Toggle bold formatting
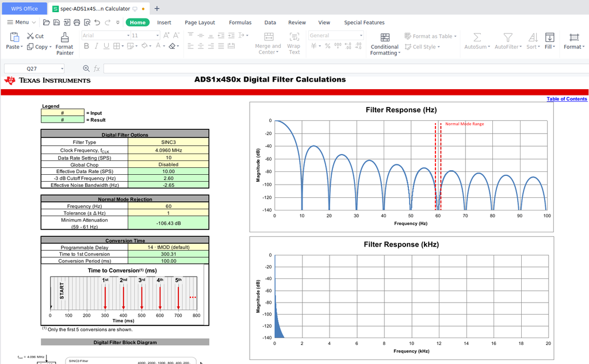This screenshot has width=589, height=364. [x=86, y=46]
